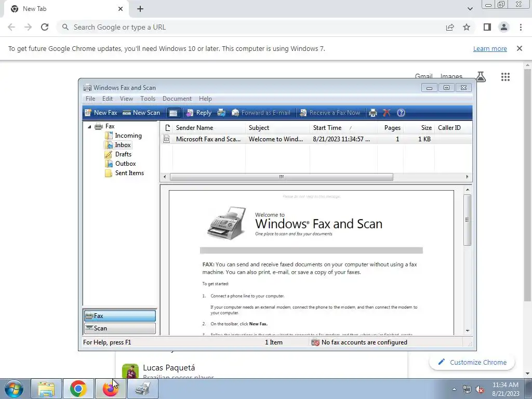Open the Search Labs flask icon
The width and height of the screenshot is (532, 399).
tap(481, 77)
